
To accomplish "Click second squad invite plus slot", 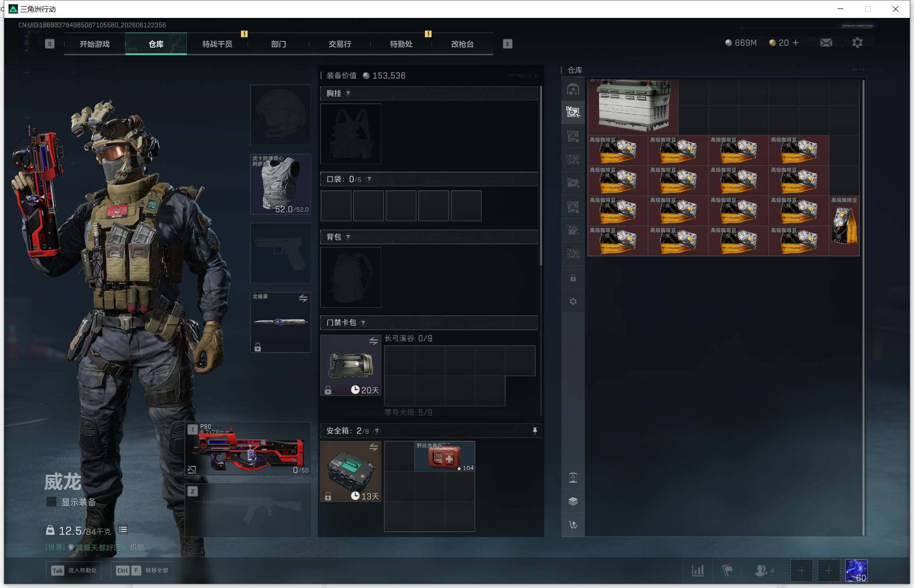I will pos(829,571).
